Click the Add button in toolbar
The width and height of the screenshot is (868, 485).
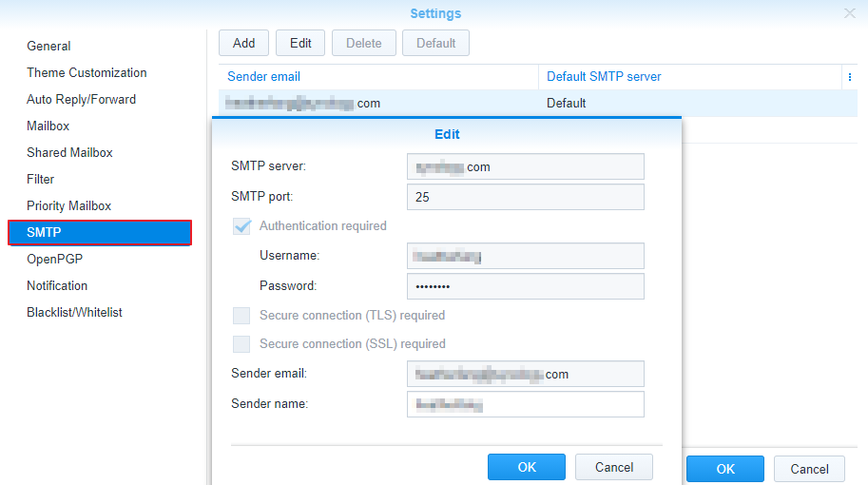click(x=243, y=43)
